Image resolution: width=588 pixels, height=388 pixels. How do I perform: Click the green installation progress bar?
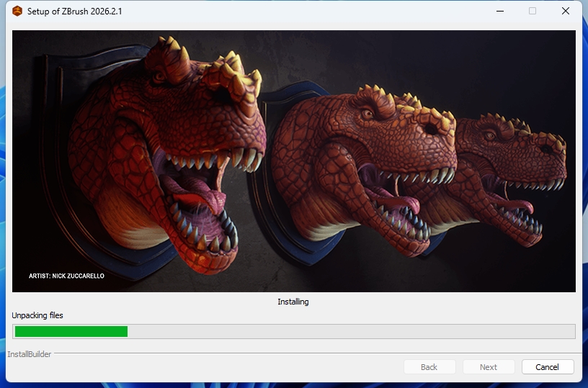(x=293, y=331)
